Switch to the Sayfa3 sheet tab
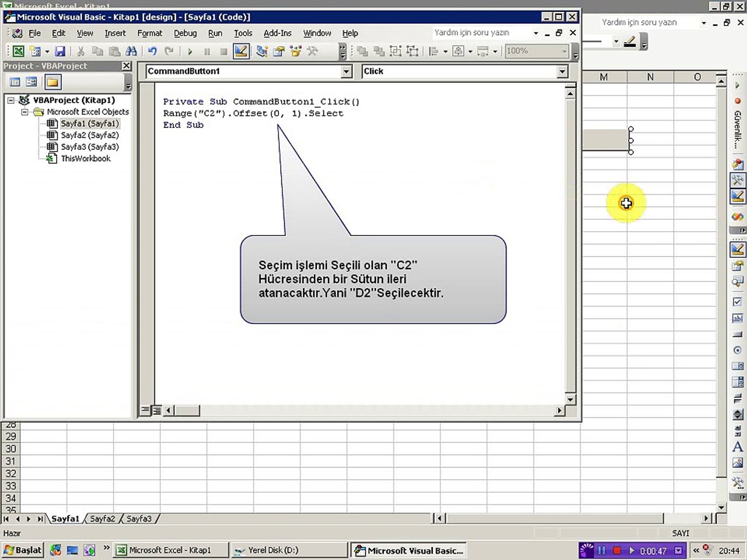 point(139,519)
